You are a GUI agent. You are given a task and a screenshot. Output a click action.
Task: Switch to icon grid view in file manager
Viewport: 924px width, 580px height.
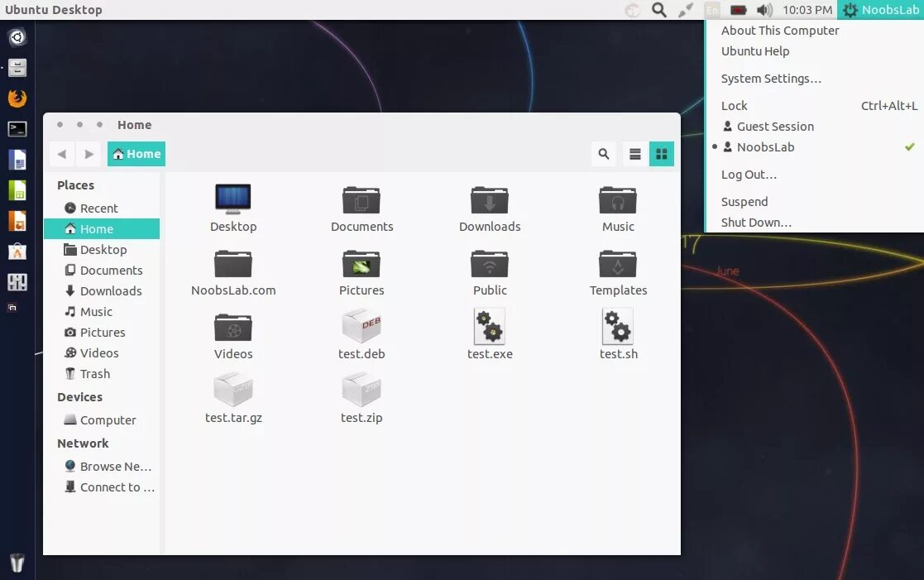point(661,154)
